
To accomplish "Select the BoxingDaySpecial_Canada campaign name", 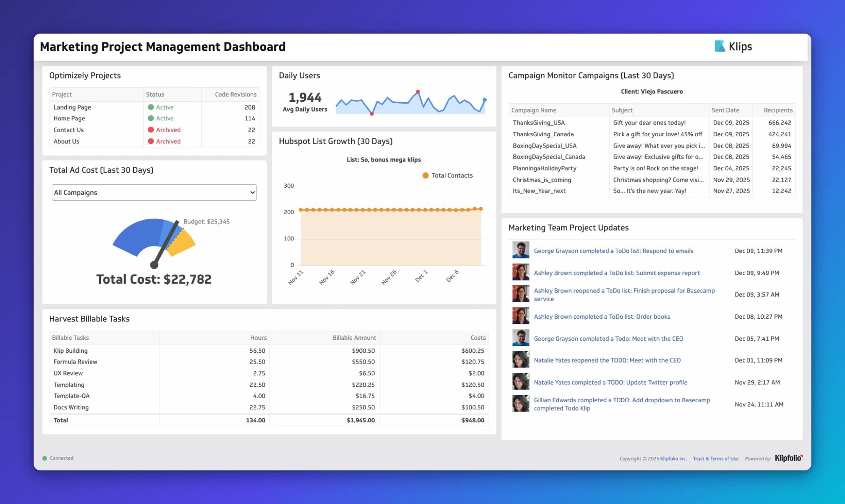I will point(549,157).
